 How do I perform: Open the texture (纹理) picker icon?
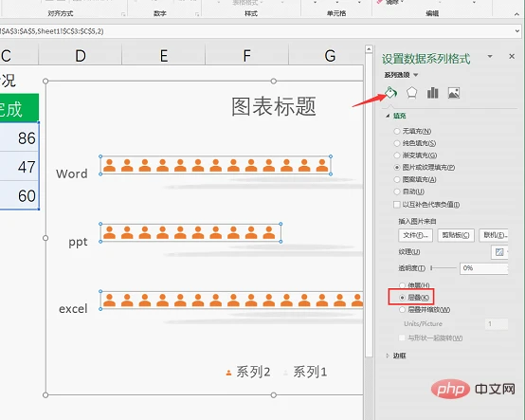point(499,252)
